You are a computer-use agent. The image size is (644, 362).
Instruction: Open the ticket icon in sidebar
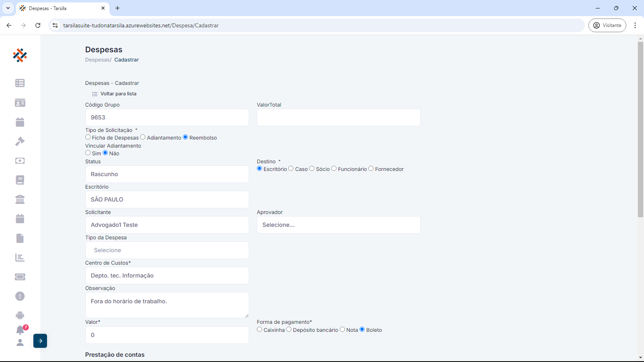pyautogui.click(x=20, y=277)
